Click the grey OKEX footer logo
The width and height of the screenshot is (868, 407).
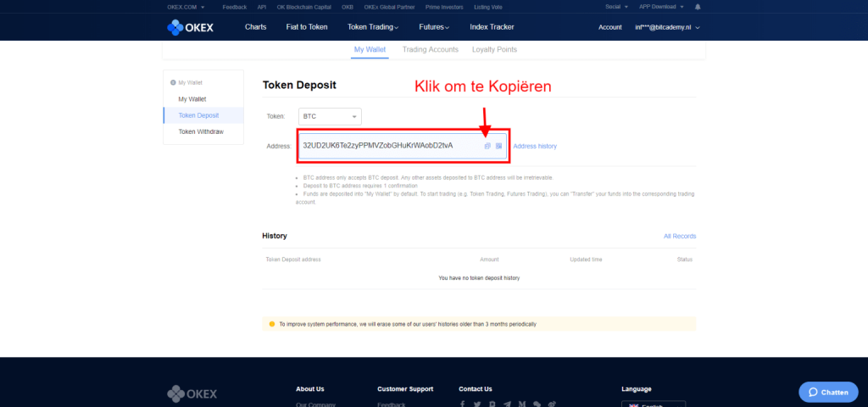pyautogui.click(x=192, y=394)
